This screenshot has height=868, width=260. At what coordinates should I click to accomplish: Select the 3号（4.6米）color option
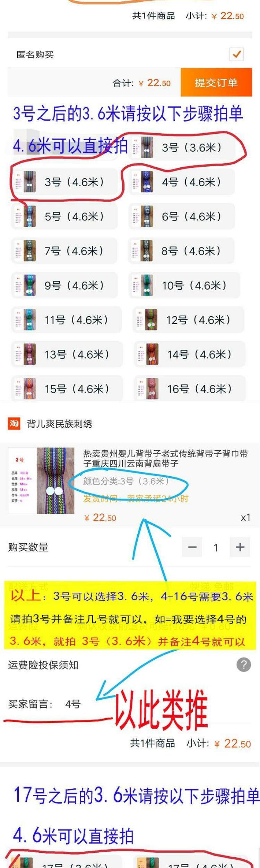65,182
